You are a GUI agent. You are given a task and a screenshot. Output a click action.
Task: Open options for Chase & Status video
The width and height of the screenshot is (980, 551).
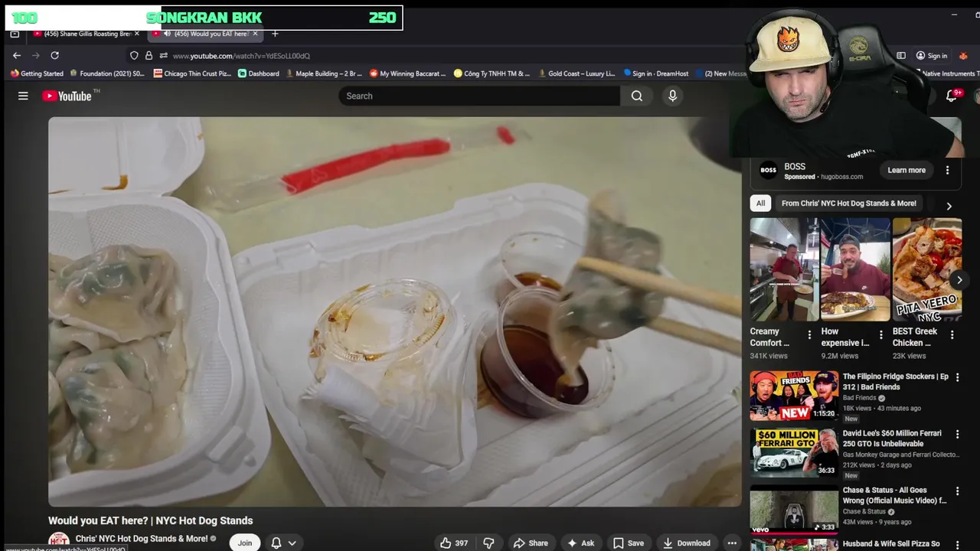tap(956, 491)
